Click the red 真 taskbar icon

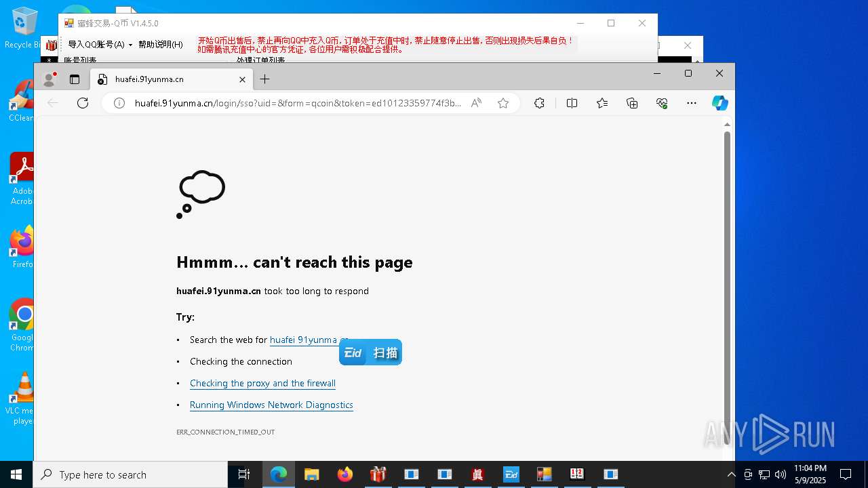(477, 474)
